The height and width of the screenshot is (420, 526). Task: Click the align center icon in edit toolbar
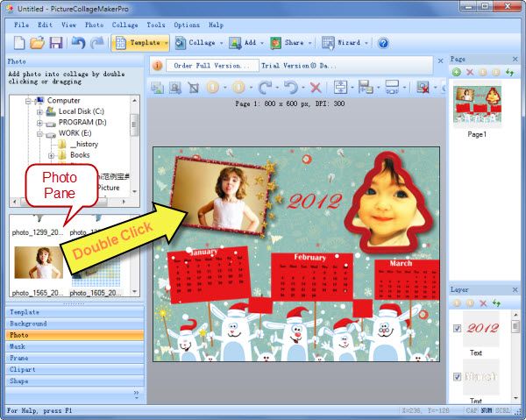tap(340, 87)
